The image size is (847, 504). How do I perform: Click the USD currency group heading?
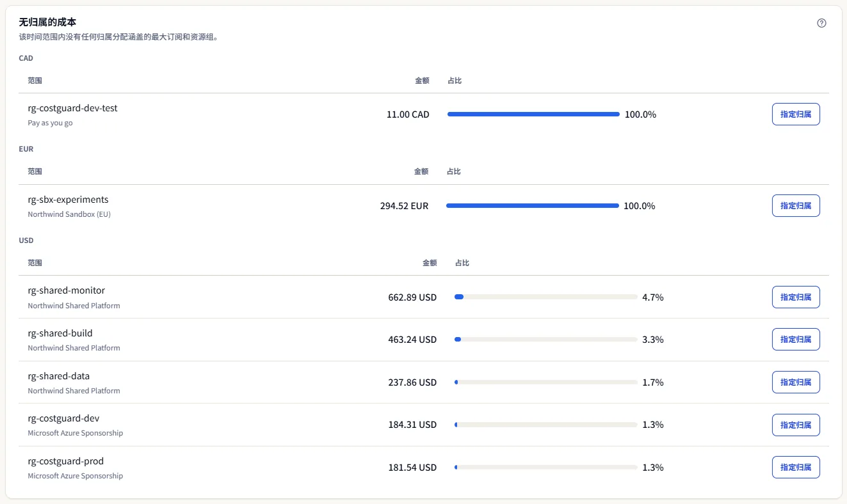tap(26, 240)
